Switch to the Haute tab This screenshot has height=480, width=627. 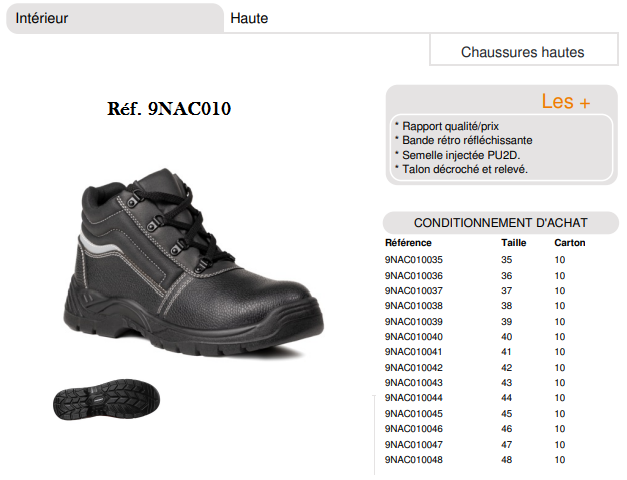pyautogui.click(x=249, y=18)
